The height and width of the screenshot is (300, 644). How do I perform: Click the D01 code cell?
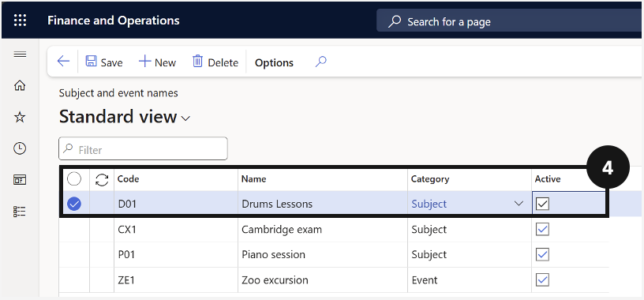(176, 204)
